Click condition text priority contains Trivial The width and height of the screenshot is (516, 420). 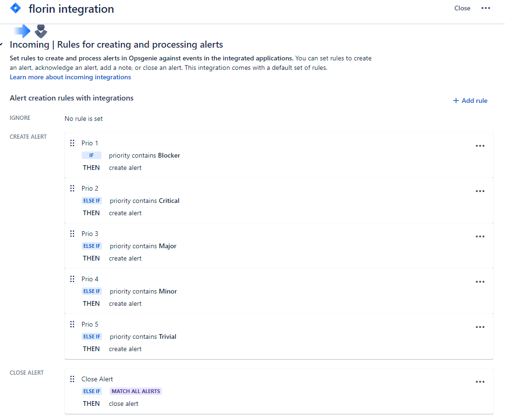coord(143,337)
